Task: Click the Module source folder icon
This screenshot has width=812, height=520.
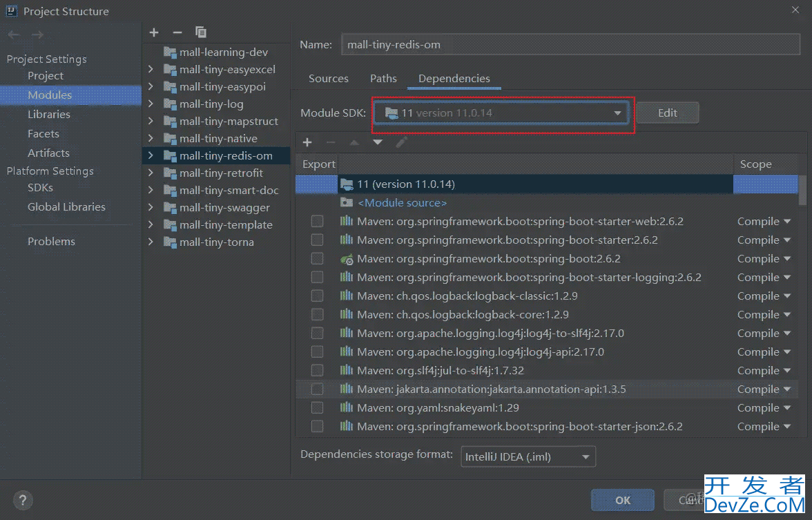Action: coord(347,202)
